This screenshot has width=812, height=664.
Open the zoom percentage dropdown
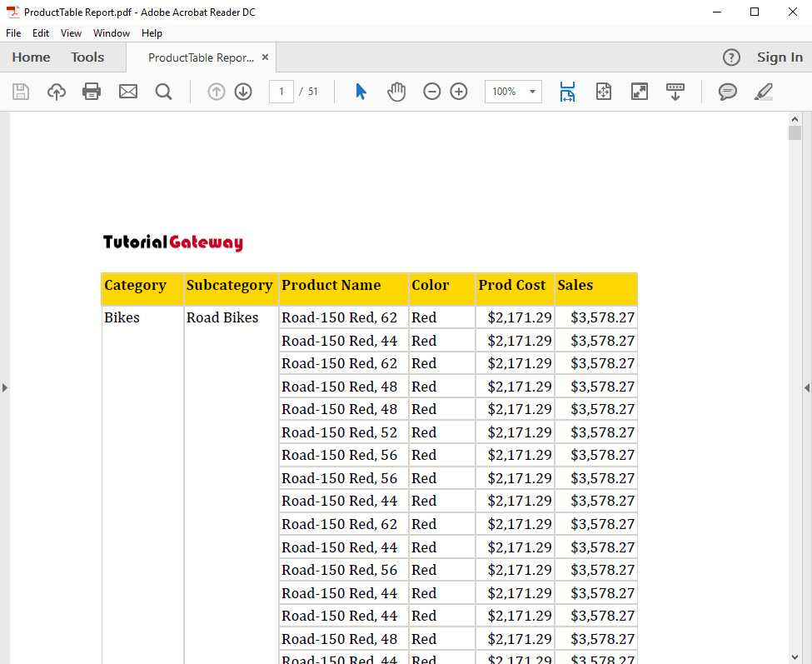click(531, 92)
